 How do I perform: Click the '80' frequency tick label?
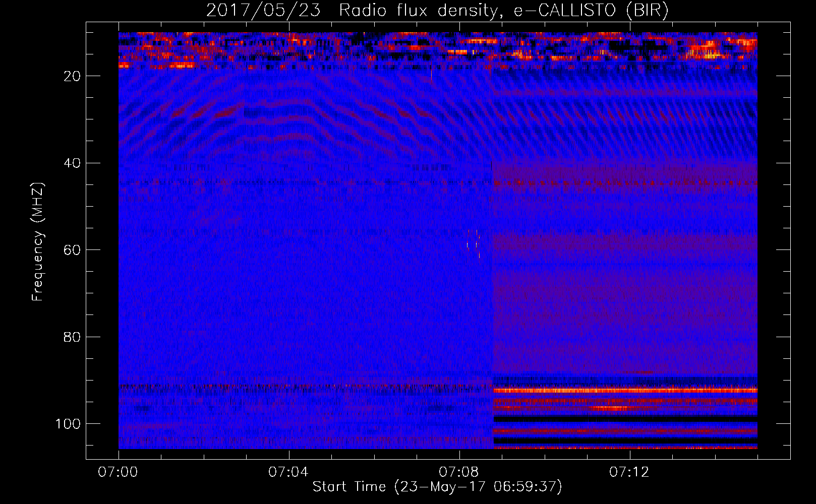point(72,337)
